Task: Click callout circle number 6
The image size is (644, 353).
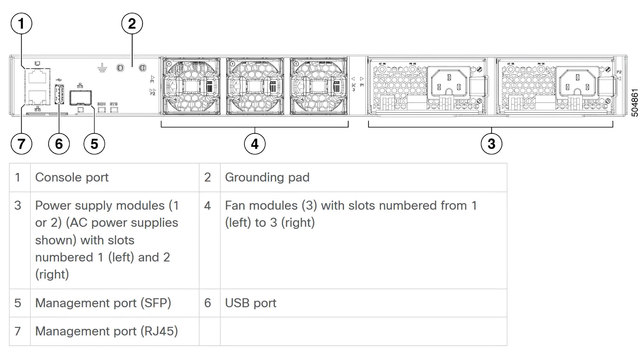Action: pyautogui.click(x=59, y=144)
